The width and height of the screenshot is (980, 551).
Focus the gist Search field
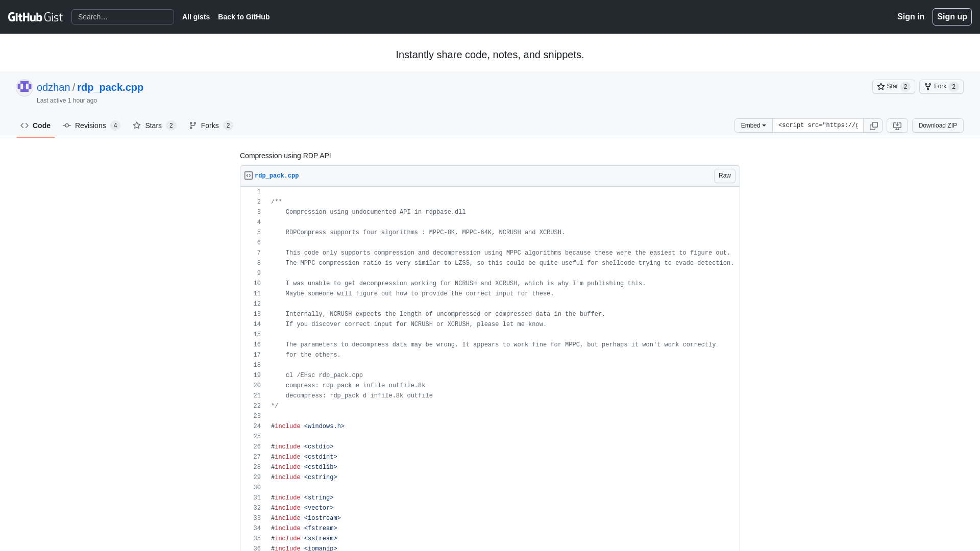(x=122, y=17)
